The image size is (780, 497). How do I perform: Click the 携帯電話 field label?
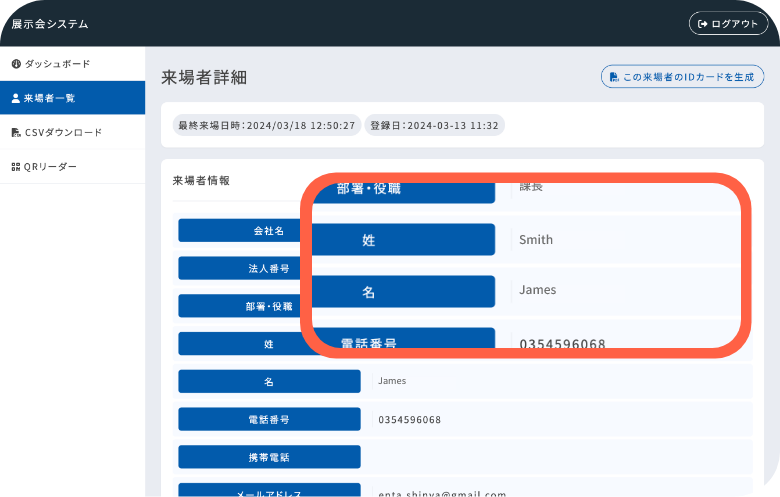tap(269, 457)
